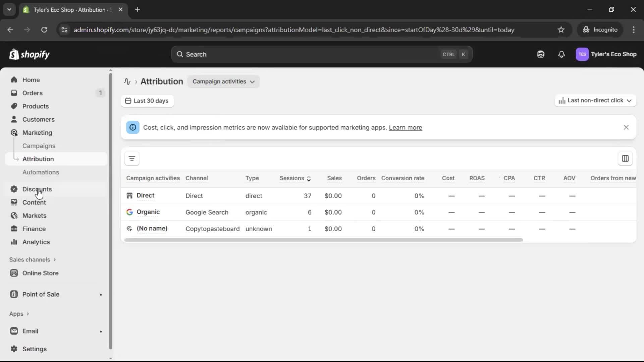Open the column settings icon on the table
Viewport: 644px width, 362px height.
625,158
